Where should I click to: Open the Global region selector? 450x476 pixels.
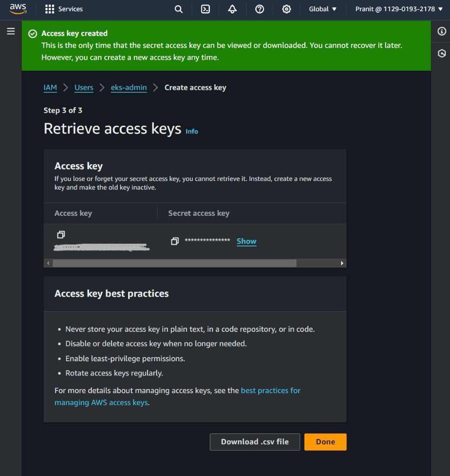[x=322, y=9]
